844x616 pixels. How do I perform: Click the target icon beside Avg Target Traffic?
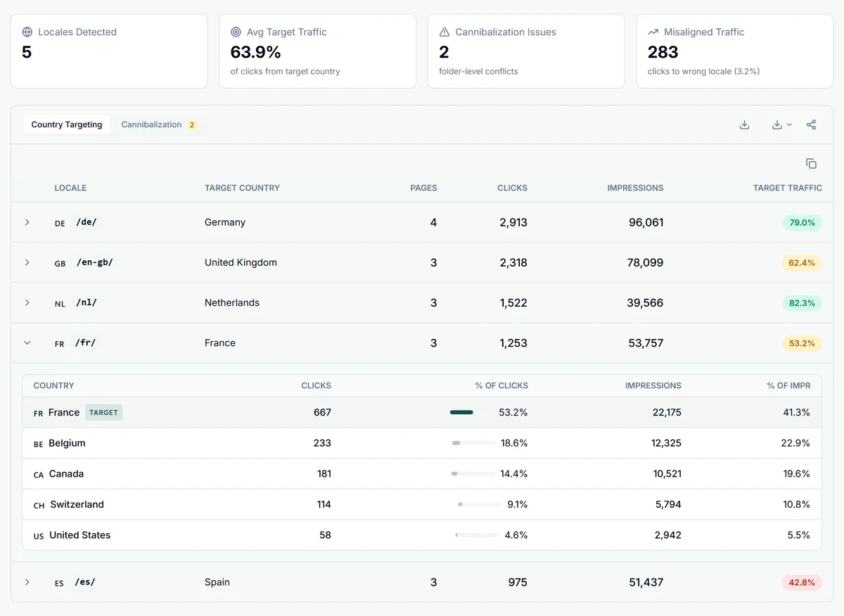pos(236,32)
